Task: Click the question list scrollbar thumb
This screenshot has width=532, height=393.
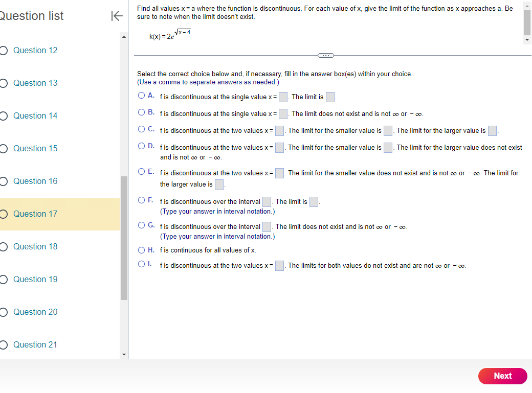Action: [x=124, y=238]
